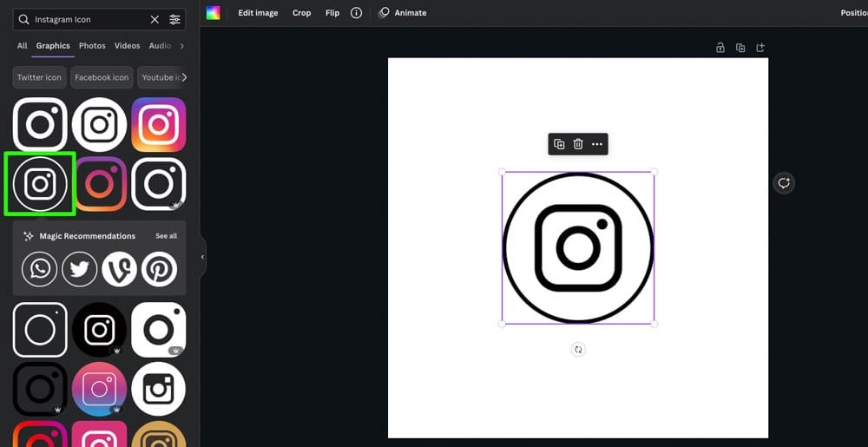
Task: Click the Animate button
Action: coord(403,13)
